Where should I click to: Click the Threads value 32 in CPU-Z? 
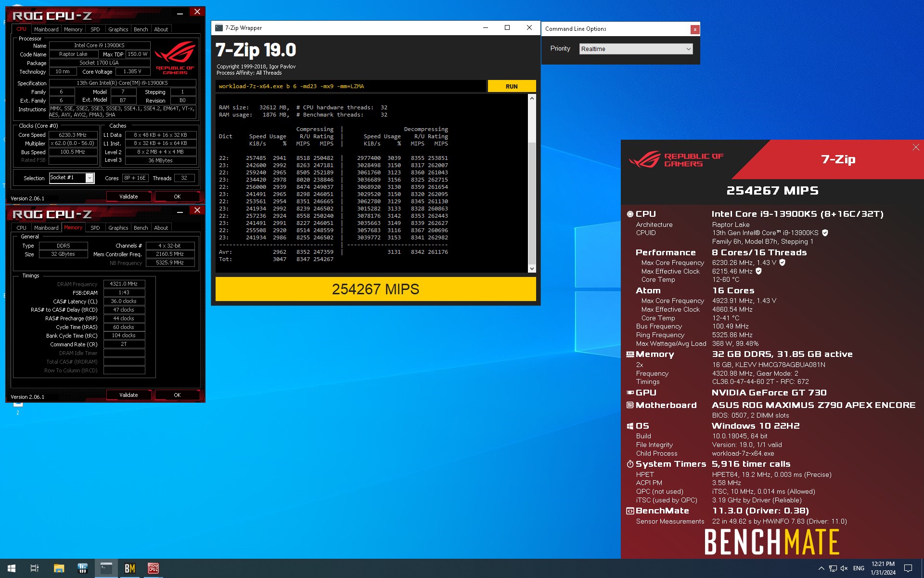point(184,178)
